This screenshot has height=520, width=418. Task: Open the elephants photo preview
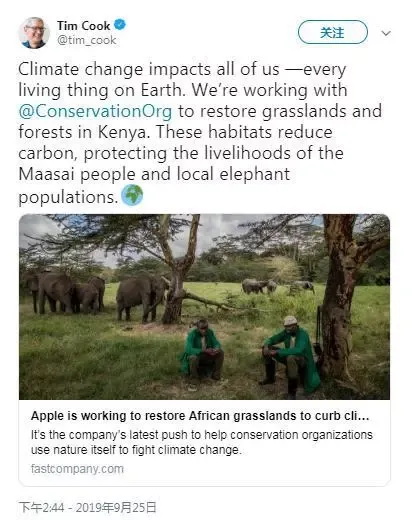pos(204,307)
